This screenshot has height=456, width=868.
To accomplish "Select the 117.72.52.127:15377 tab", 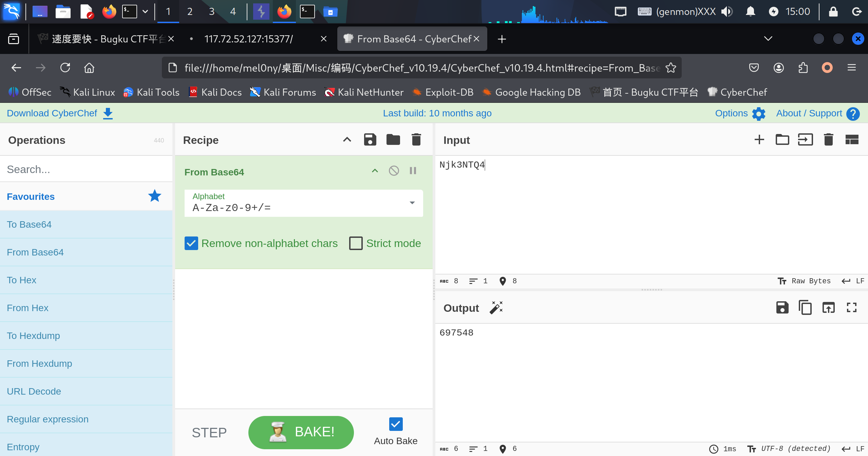I will (248, 39).
